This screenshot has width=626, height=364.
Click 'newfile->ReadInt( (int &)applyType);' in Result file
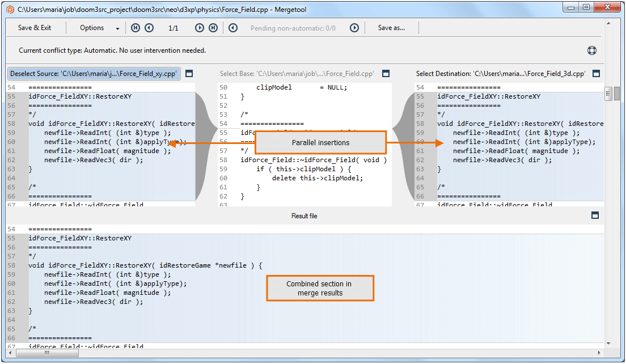coord(115,284)
